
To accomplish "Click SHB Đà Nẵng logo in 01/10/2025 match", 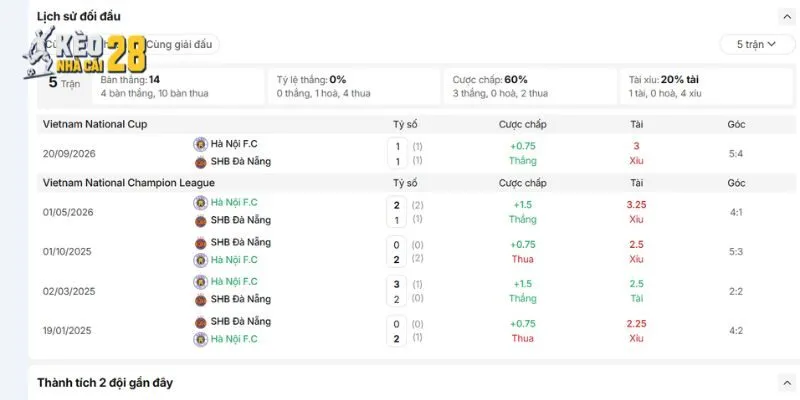I will coord(201,243).
